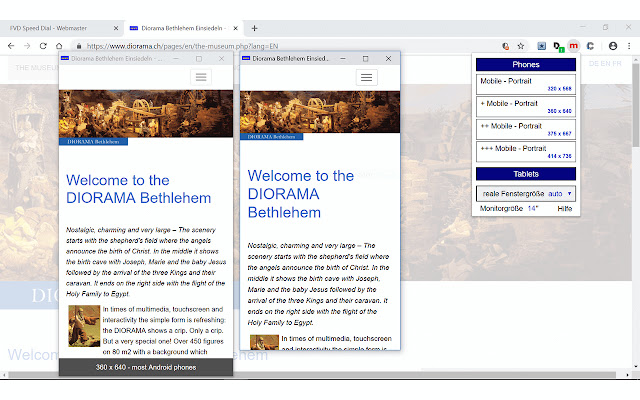The width and height of the screenshot is (640, 400).
Task: Click the padlock site info icon
Action: pos(79,46)
